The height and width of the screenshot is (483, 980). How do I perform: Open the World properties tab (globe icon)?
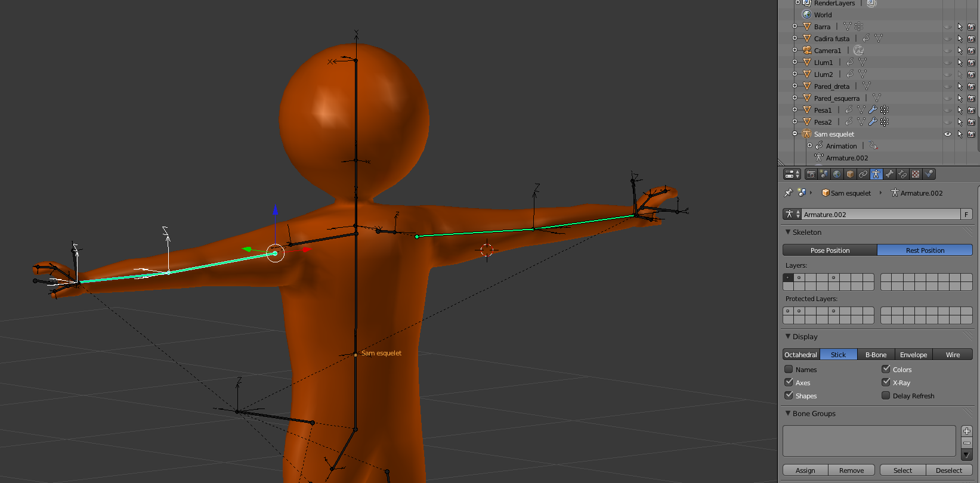pyautogui.click(x=837, y=174)
